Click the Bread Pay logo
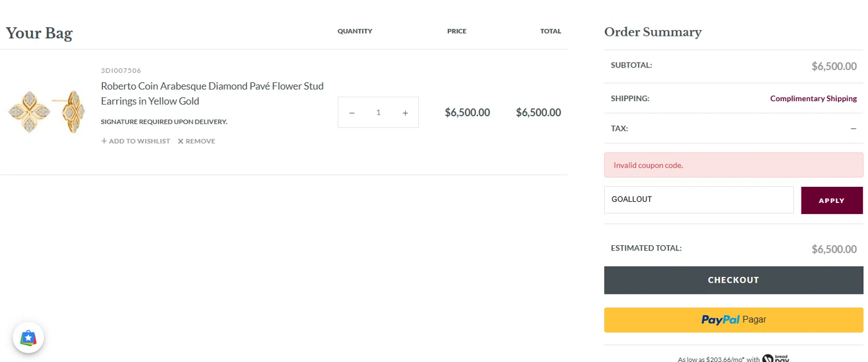This screenshot has width=868, height=362. point(776,358)
